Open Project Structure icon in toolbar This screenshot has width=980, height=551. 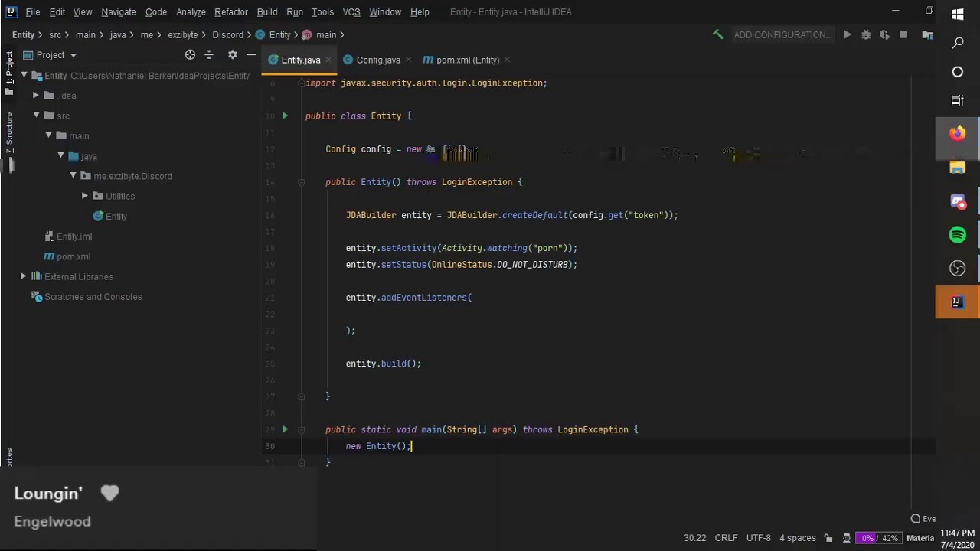[x=927, y=34]
